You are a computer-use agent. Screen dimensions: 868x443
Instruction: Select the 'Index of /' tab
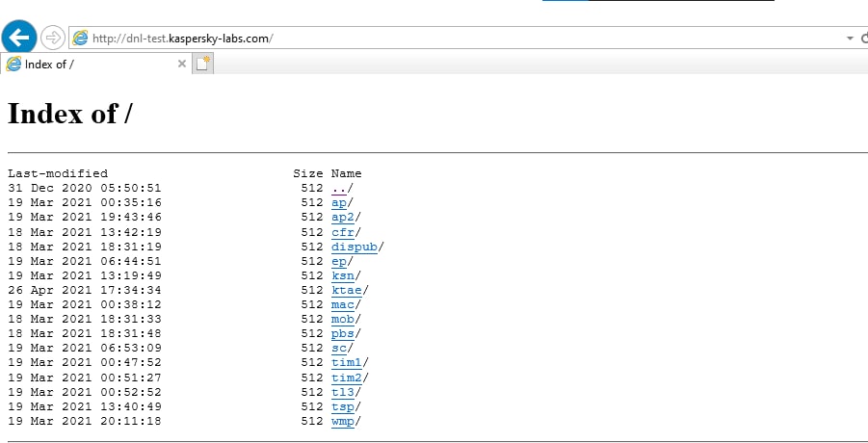[95, 65]
